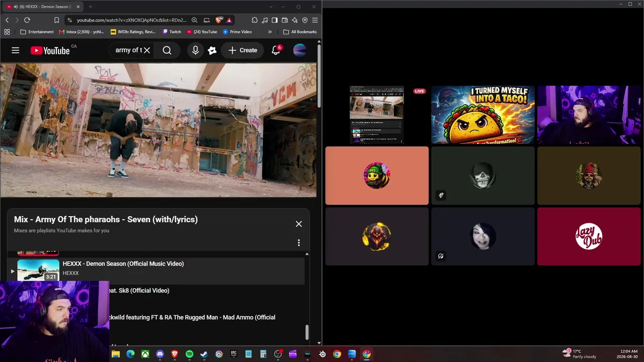Image resolution: width=644 pixels, height=362 pixels.
Task: Select the fire demon avatar participant tile
Action: (377, 236)
